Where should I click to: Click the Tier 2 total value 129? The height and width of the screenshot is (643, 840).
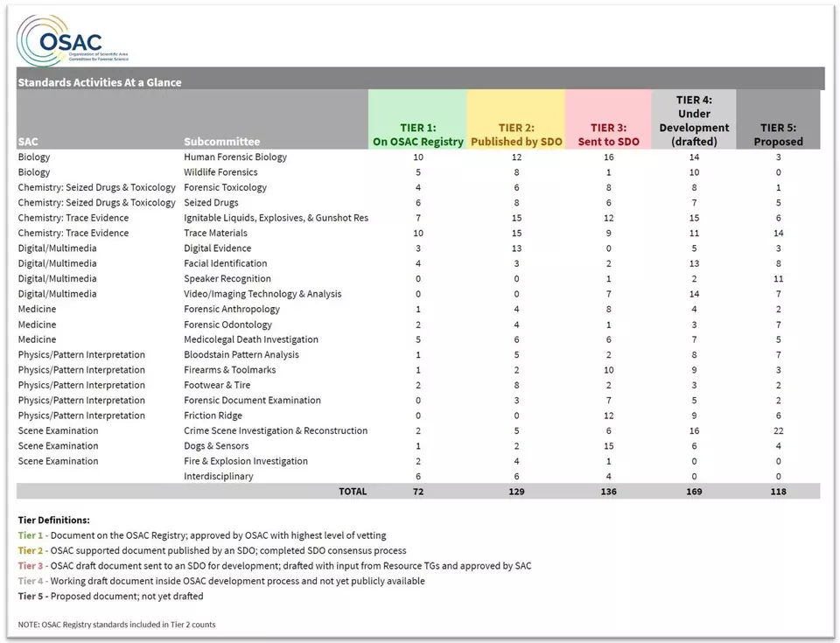516,492
